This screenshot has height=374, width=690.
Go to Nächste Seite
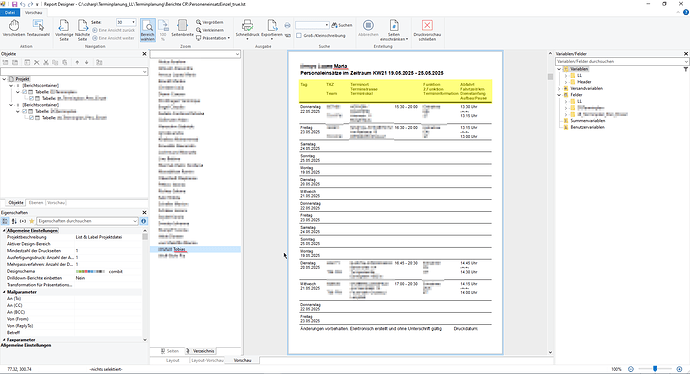click(x=82, y=30)
